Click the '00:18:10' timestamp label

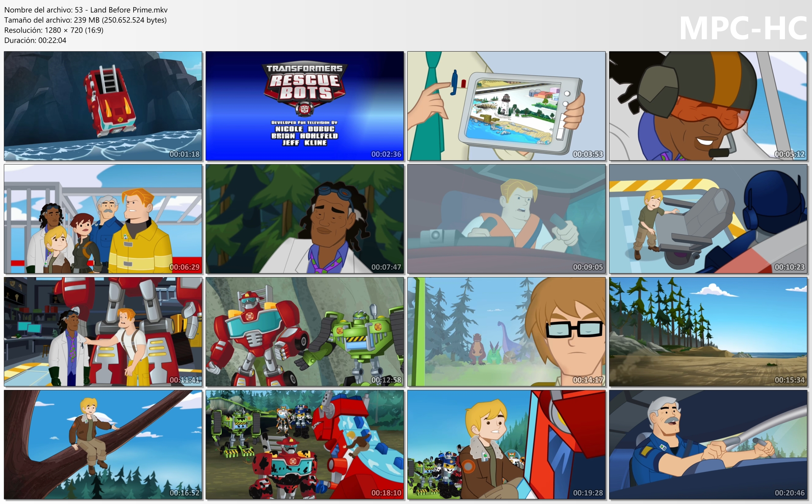(x=386, y=493)
